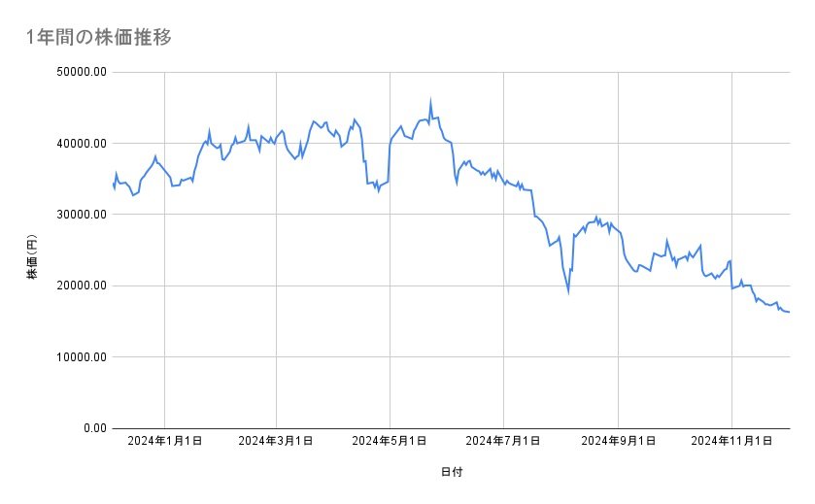815x504 pixels.
Task: Select the 2024年7月1日 date label
Action: [x=504, y=441]
